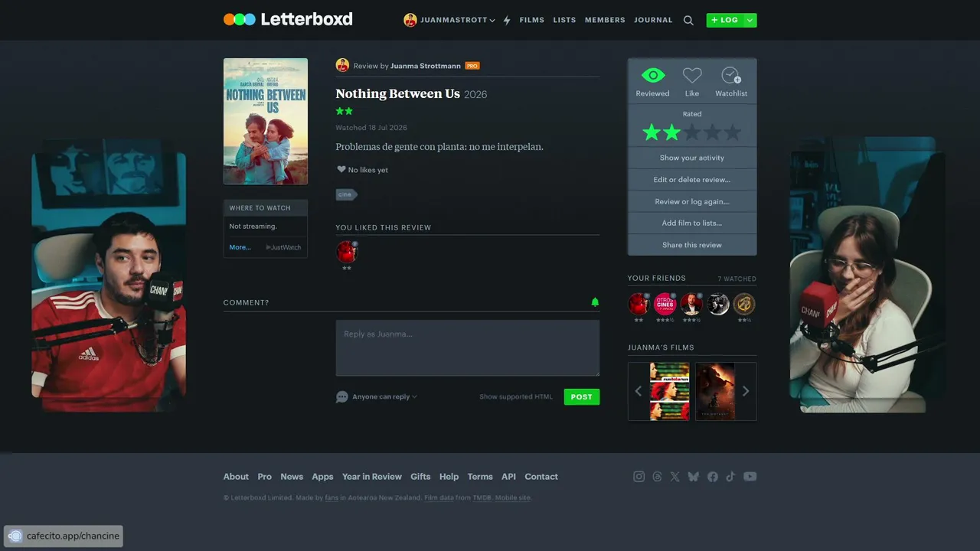Open the cine tag
The height and width of the screenshot is (551, 980).
click(x=346, y=194)
